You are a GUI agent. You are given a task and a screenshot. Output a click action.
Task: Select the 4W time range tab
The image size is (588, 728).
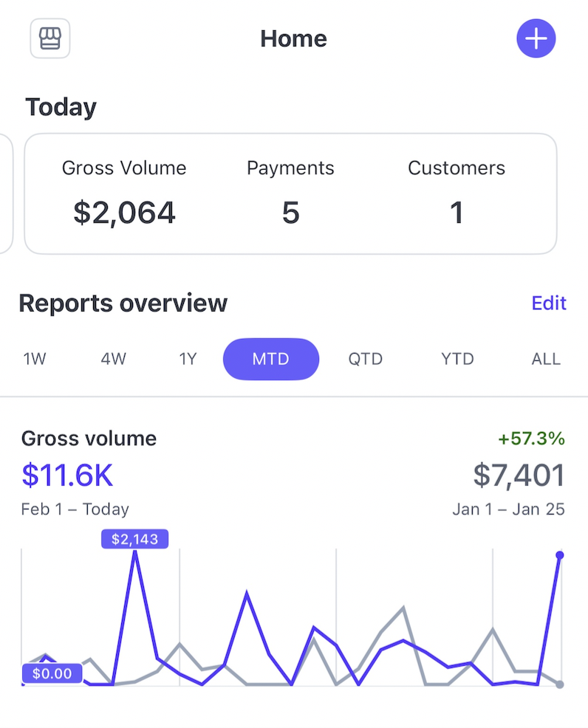113,359
